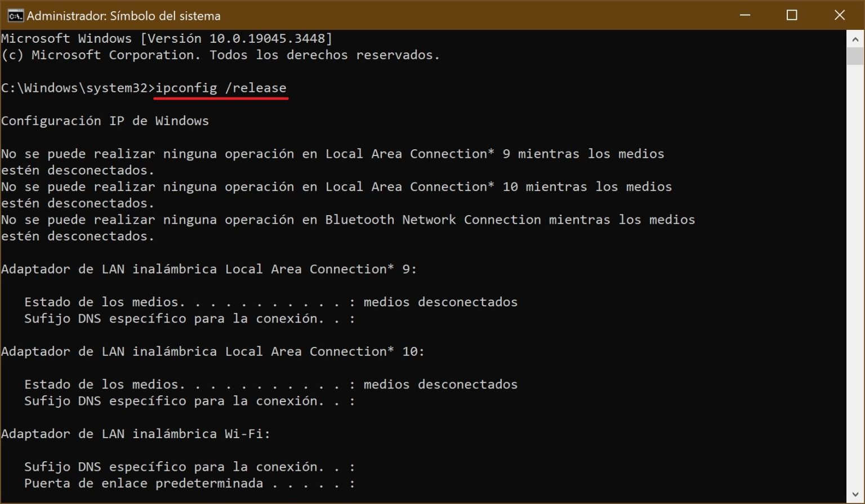Select the Local Area Connection* 9 adapter heading
Image resolution: width=865 pixels, height=504 pixels.
pyautogui.click(x=208, y=269)
